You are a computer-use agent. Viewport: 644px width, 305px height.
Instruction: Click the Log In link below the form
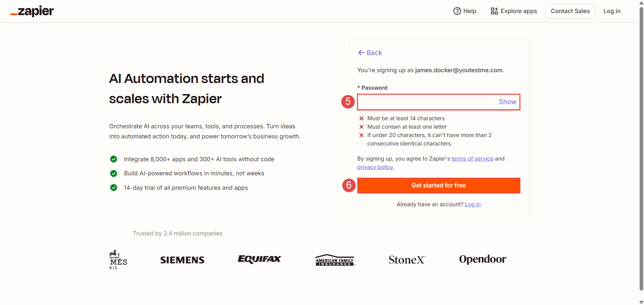472,204
